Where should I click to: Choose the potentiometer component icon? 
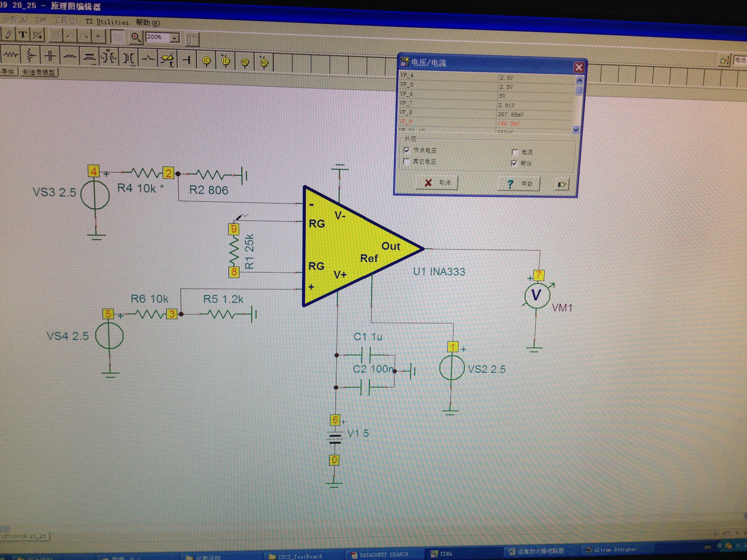[x=30, y=56]
